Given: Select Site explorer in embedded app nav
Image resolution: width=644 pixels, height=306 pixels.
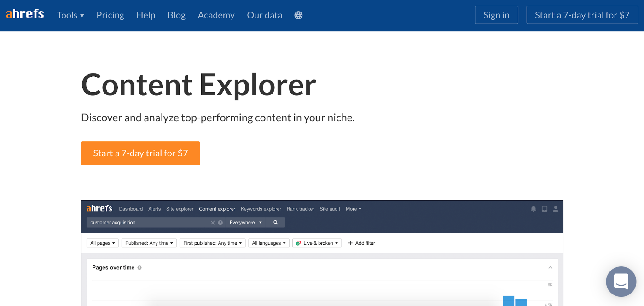Looking at the screenshot, I should [180, 209].
